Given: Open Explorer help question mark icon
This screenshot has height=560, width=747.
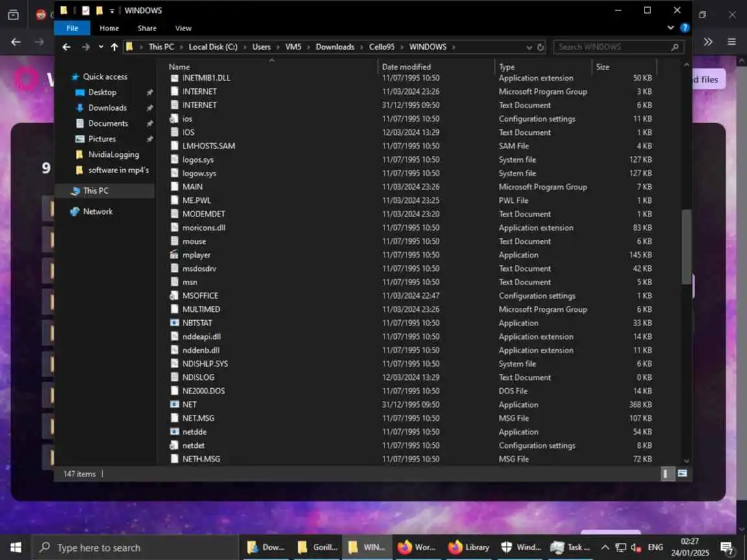Looking at the screenshot, I should 685,28.
